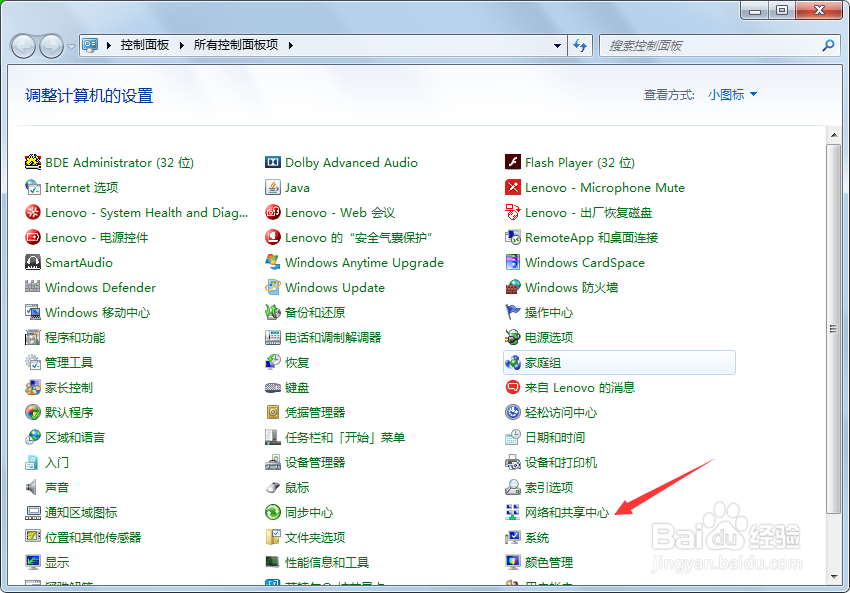The width and height of the screenshot is (850, 593).
Task: Click the Windows Update icon
Action: tap(273, 287)
